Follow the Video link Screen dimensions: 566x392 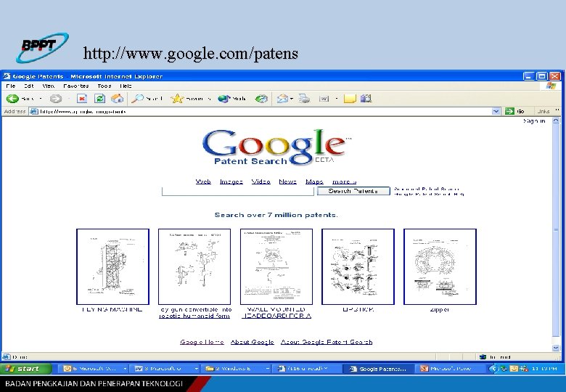[261, 181]
